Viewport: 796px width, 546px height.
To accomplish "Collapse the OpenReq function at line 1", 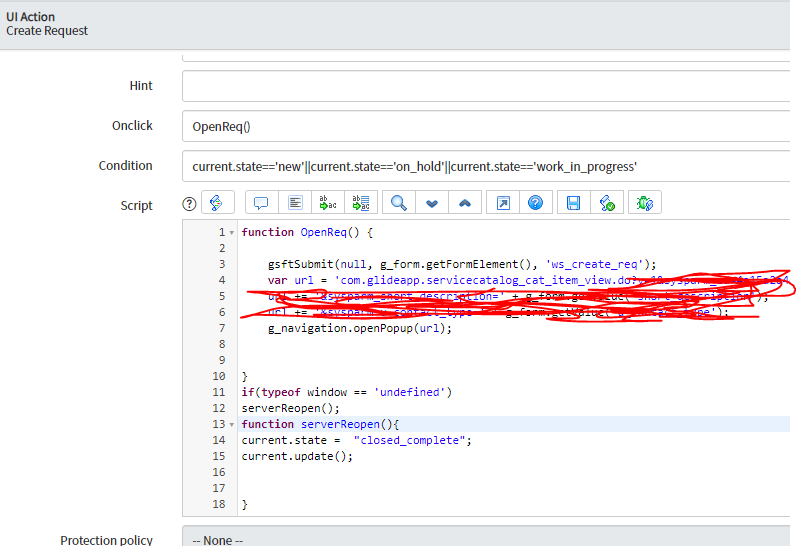I will tap(231, 233).
